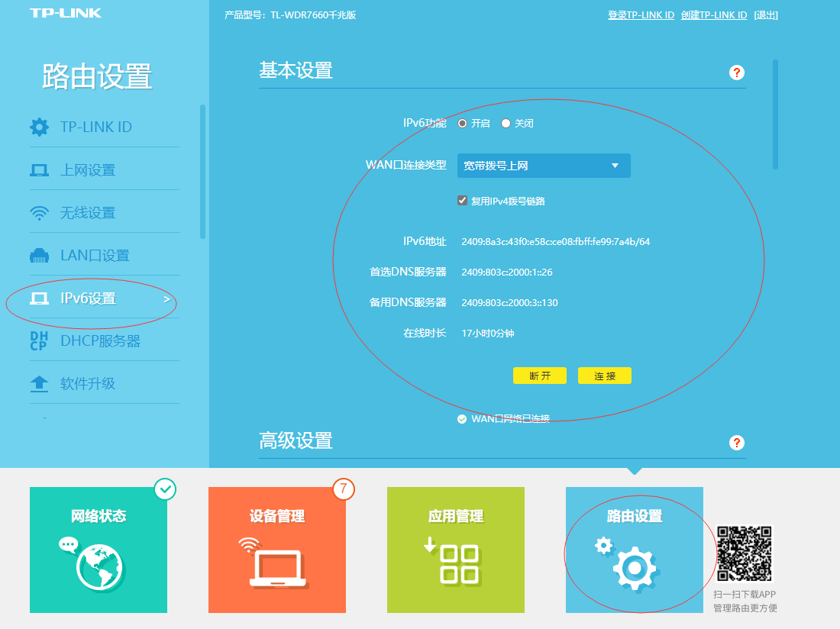
Task: Click the 无线设置 wifi icon
Action: 40,211
